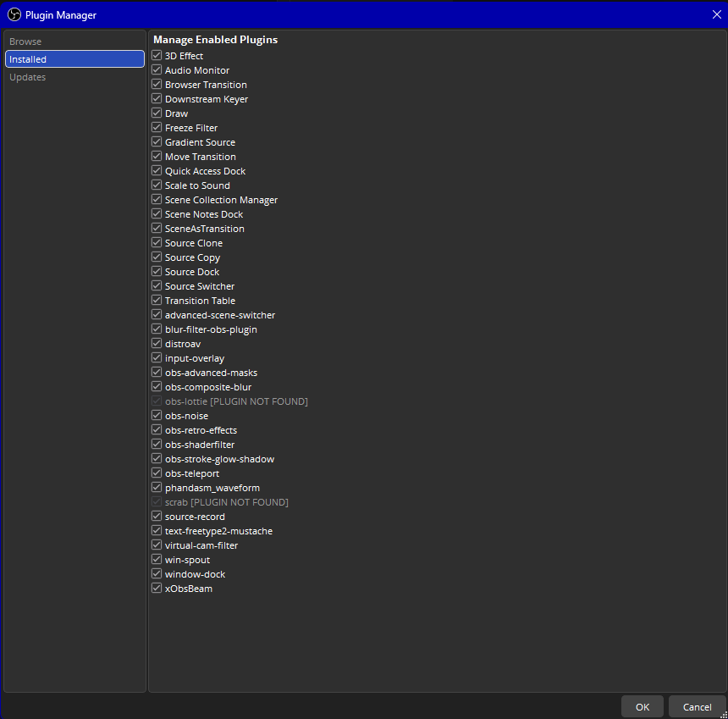This screenshot has width=728, height=719.
Task: Select the Installed tab
Action: coord(74,59)
